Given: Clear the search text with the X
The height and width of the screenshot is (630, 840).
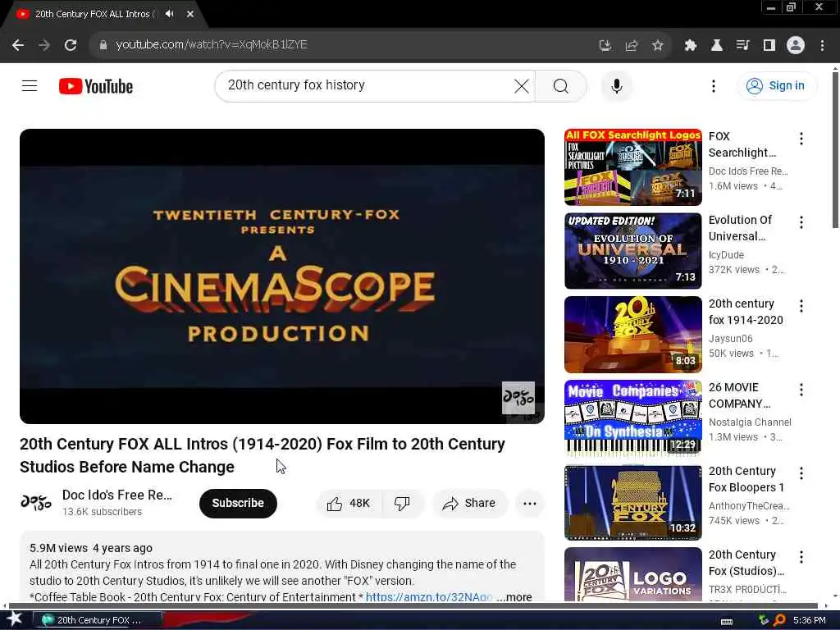Looking at the screenshot, I should [x=521, y=85].
